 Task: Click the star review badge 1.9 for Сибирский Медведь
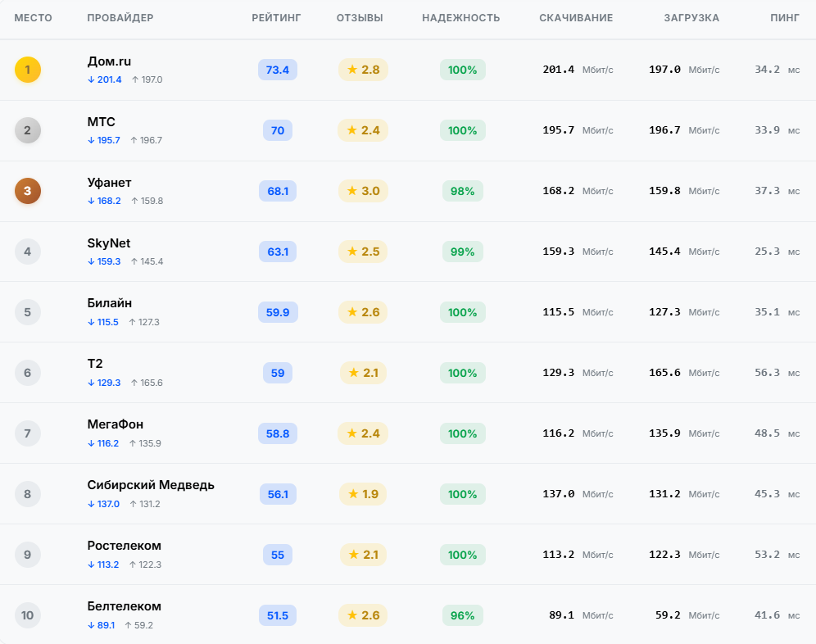pyautogui.click(x=363, y=494)
